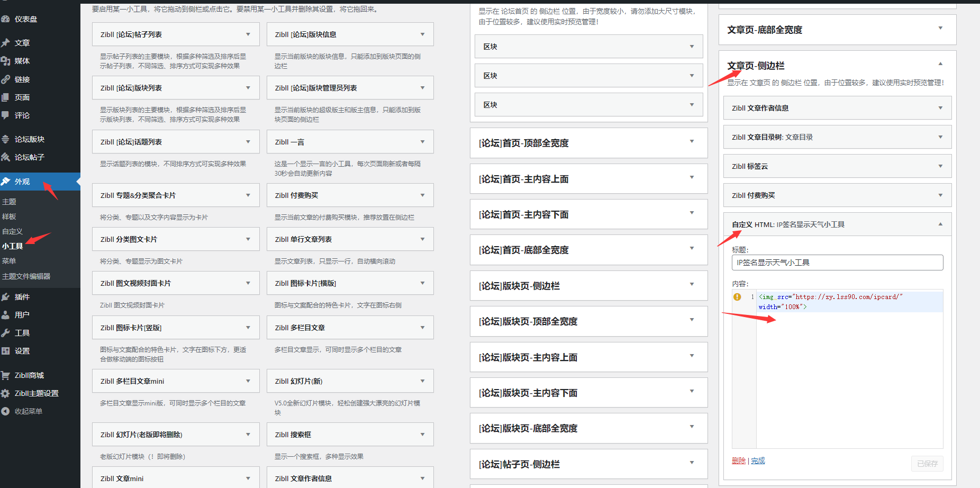Open the 主题 submenu item
This screenshot has height=488, width=980.
click(x=9, y=202)
